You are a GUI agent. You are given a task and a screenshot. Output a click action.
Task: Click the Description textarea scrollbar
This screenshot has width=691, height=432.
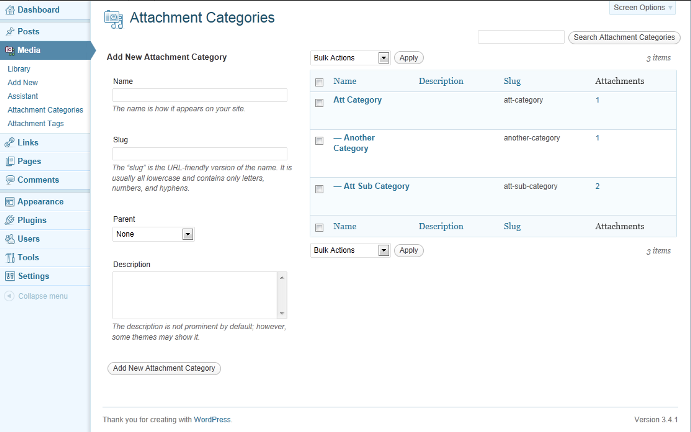282,295
